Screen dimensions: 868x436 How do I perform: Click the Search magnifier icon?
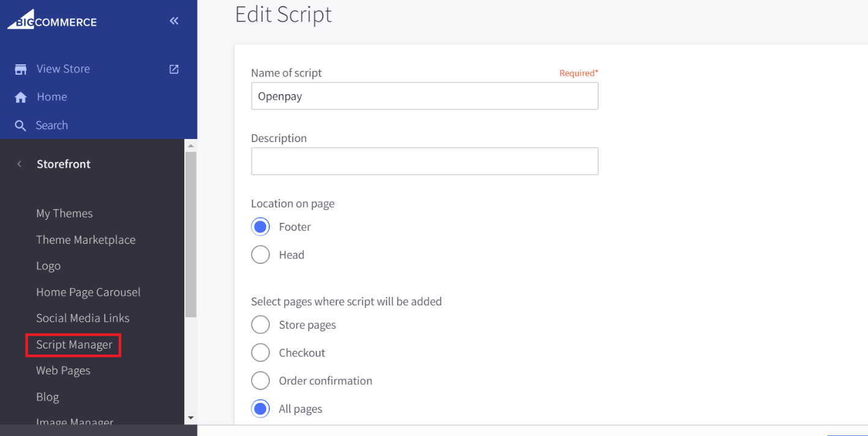[x=21, y=126]
